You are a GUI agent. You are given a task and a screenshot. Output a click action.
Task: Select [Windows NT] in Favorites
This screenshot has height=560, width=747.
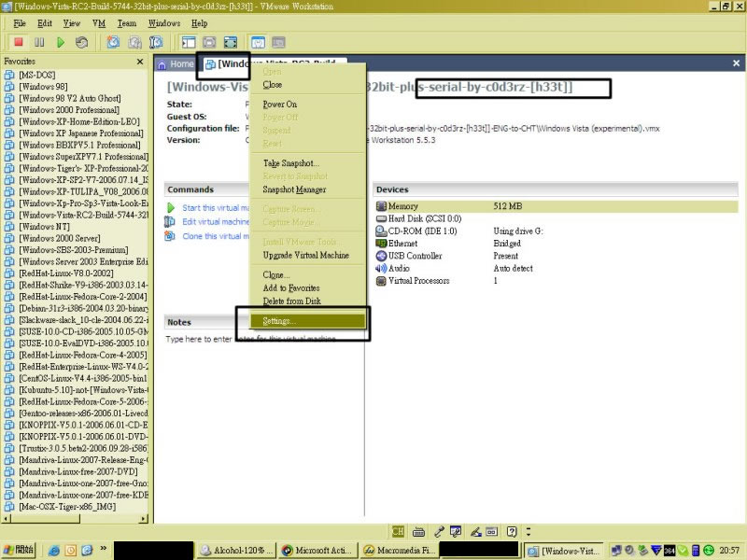(x=44, y=227)
